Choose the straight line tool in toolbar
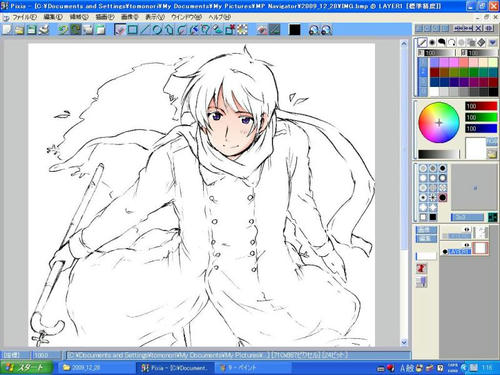 click(x=145, y=30)
